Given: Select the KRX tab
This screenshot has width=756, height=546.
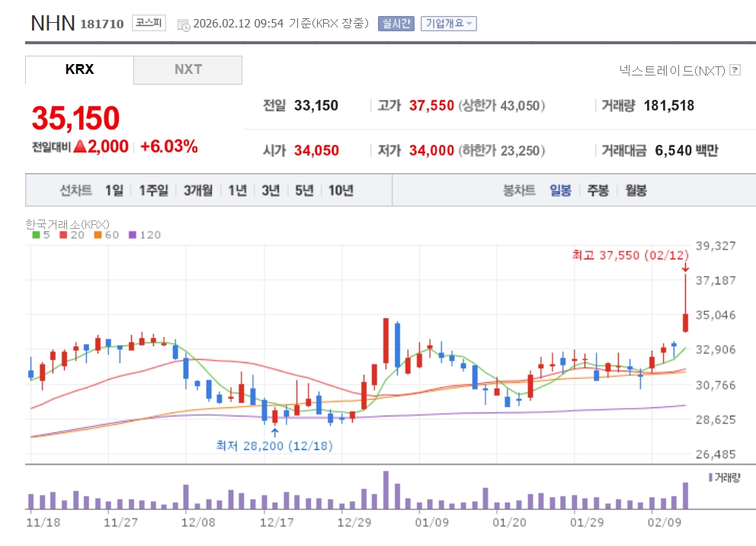Looking at the screenshot, I should [x=79, y=69].
